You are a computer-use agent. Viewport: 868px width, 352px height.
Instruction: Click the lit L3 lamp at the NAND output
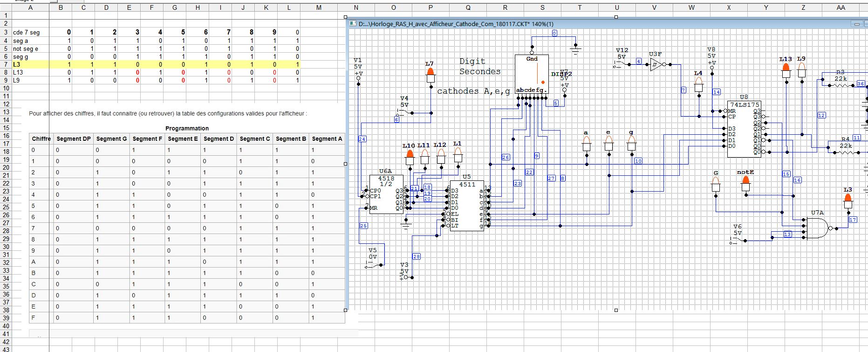[x=848, y=201]
